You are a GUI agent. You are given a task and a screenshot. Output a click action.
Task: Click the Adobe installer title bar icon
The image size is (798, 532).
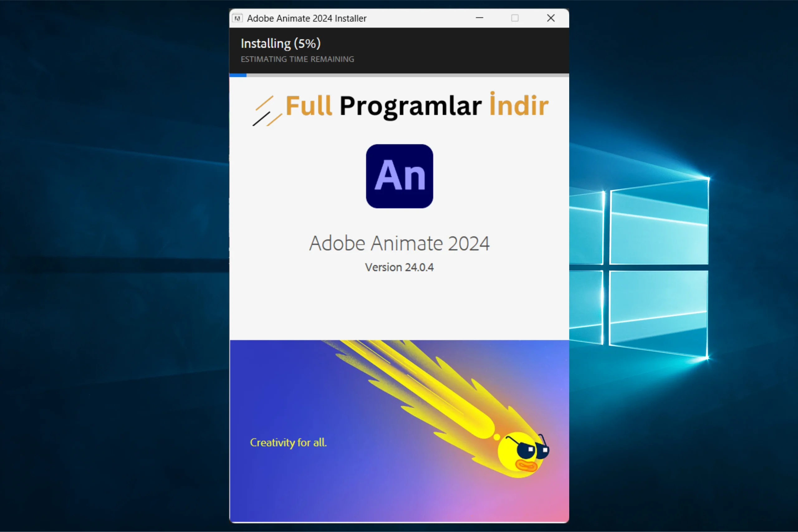(238, 18)
